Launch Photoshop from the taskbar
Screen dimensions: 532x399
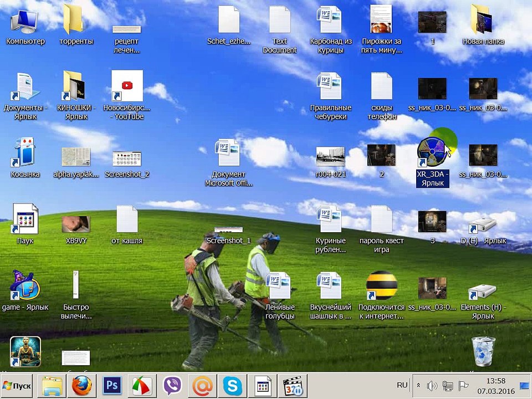click(112, 386)
